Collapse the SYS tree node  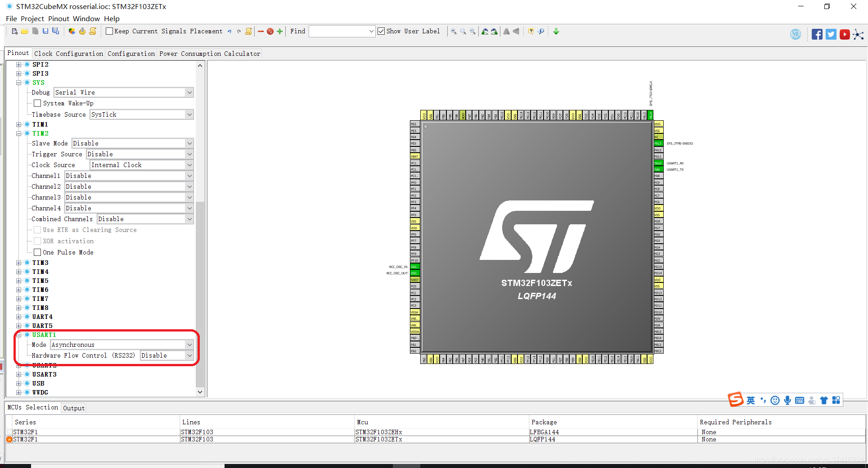pos(19,82)
